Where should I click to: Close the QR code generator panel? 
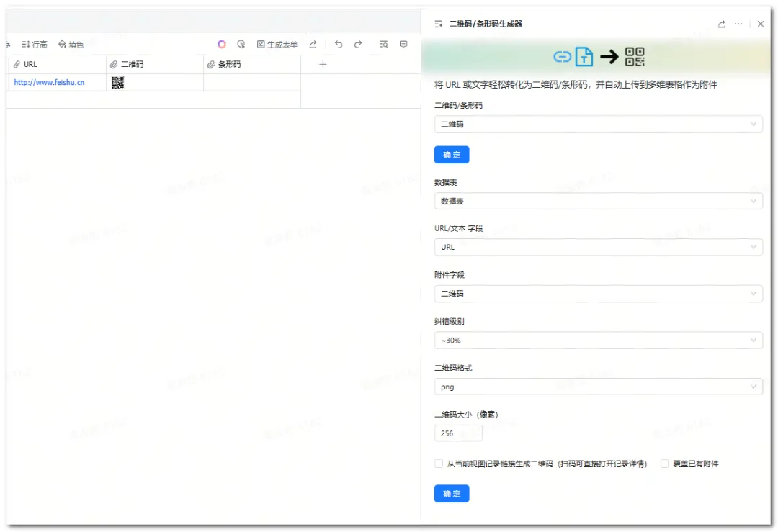(761, 24)
